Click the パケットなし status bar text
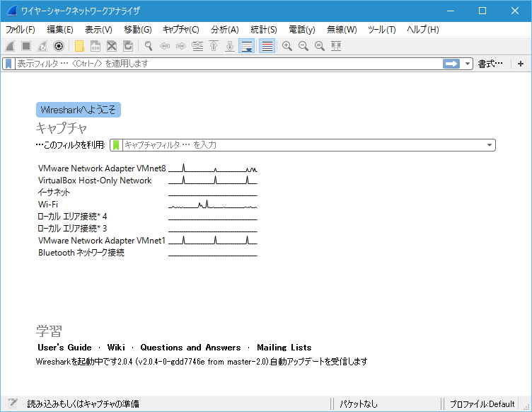 point(358,404)
